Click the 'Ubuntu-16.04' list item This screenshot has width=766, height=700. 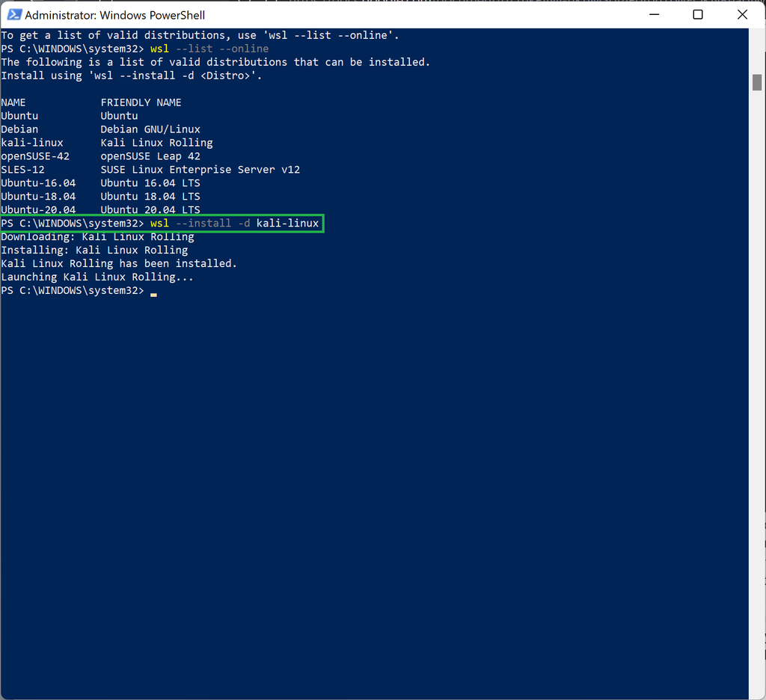[x=37, y=182]
